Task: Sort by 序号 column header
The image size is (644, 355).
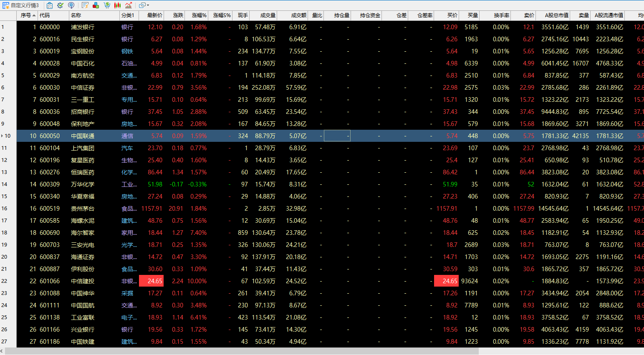Action: coord(28,15)
